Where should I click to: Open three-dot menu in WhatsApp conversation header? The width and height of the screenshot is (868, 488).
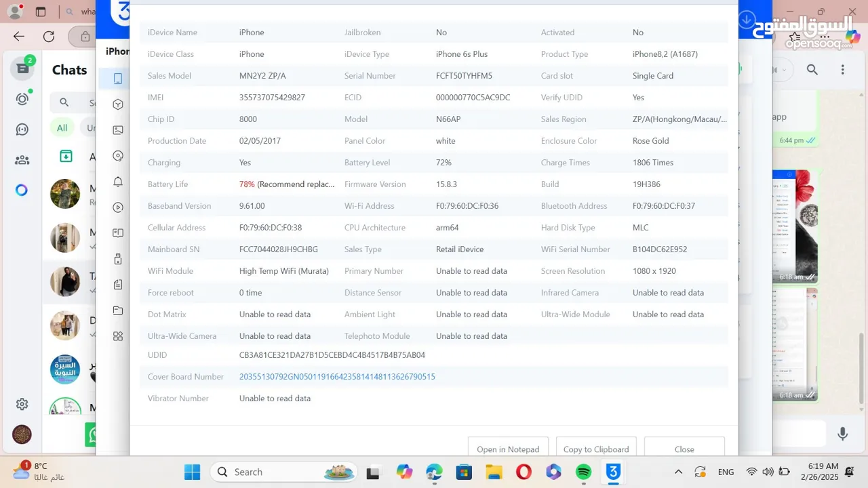point(843,69)
